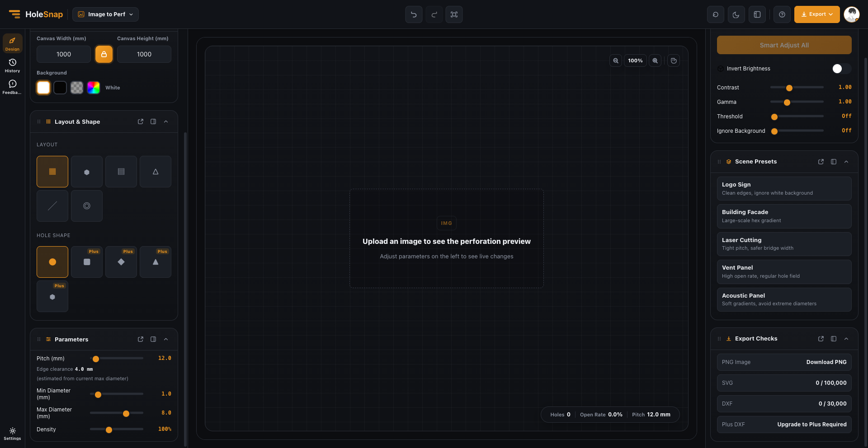
Task: Dock the Scene Presets panel sideways
Action: point(834,162)
